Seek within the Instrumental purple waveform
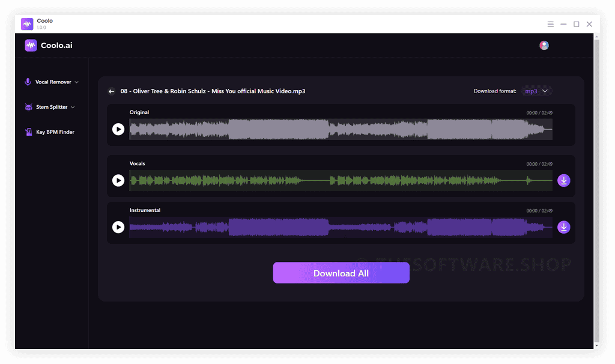615x364 pixels. tap(341, 227)
